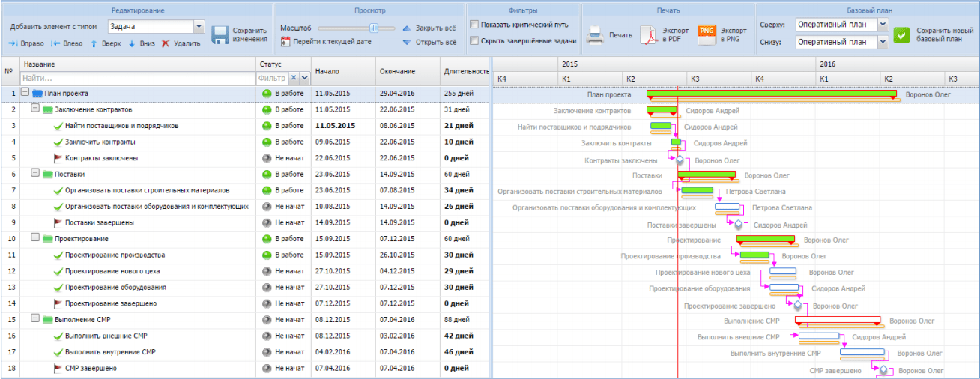
Task: Collapse the Заключение контрактов node
Action: pyautogui.click(x=35, y=109)
